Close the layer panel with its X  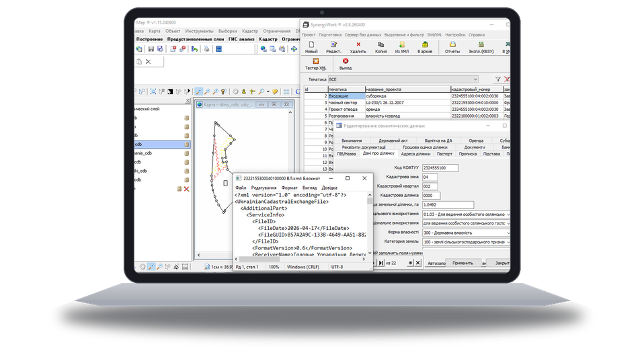click(x=188, y=101)
